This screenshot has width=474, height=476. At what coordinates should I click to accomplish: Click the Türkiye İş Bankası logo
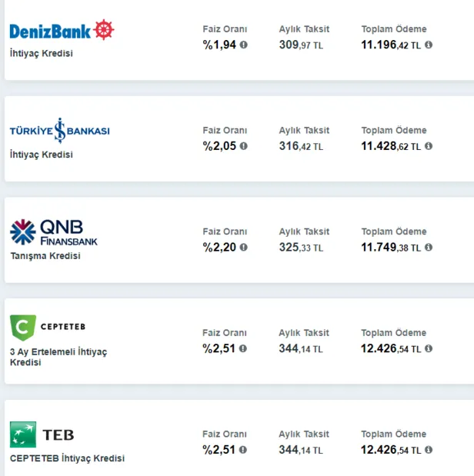[59, 131]
